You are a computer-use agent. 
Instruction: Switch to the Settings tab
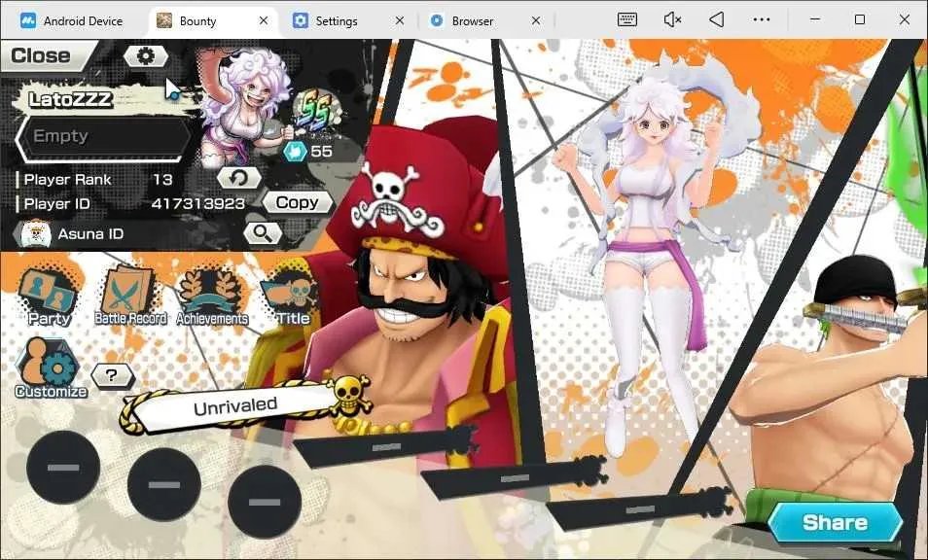350,20
